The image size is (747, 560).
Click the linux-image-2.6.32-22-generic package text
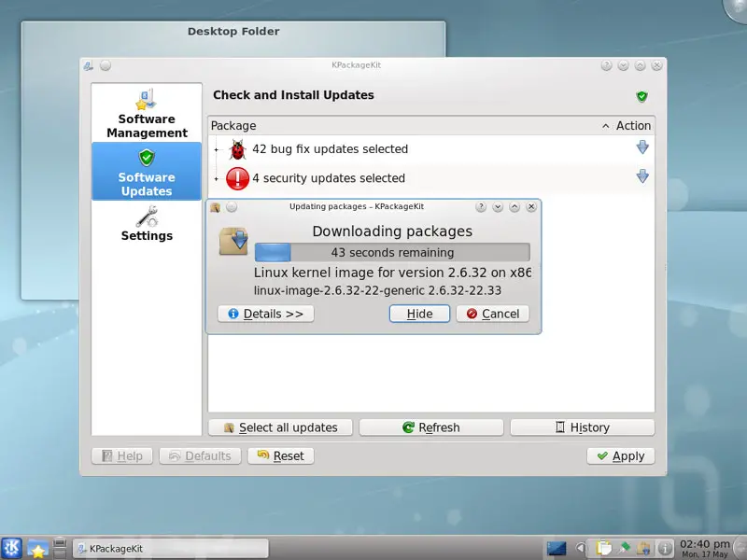[x=377, y=290]
